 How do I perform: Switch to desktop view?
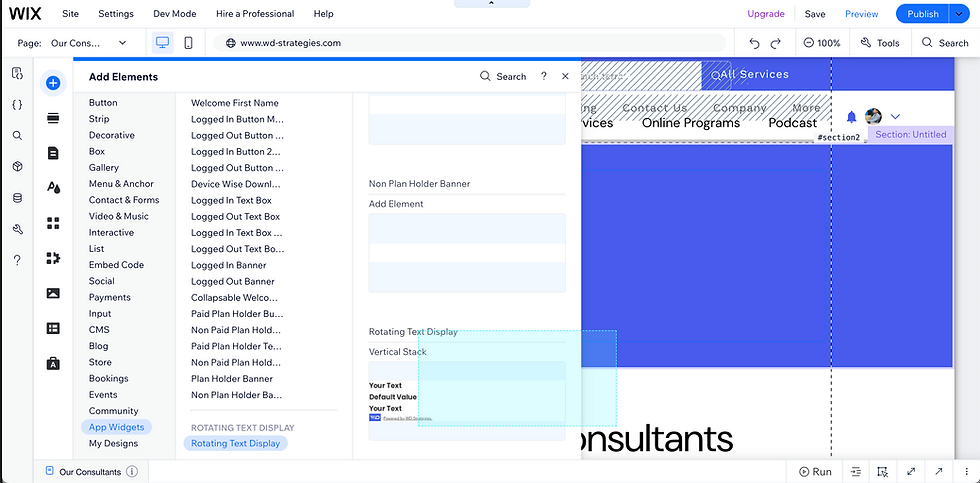tap(162, 43)
